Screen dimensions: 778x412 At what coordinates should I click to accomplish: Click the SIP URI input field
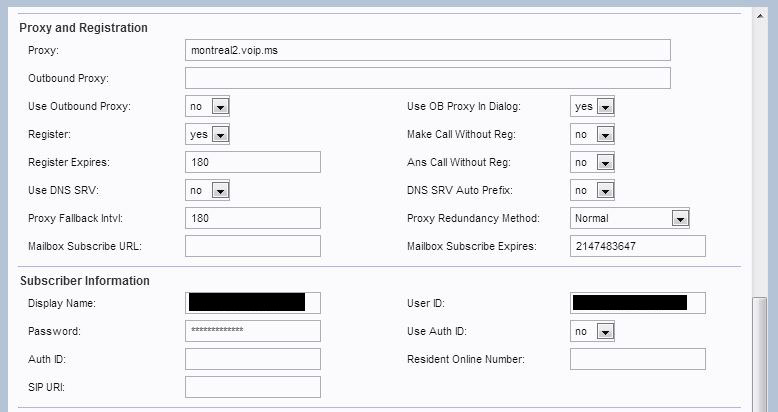(x=252, y=387)
